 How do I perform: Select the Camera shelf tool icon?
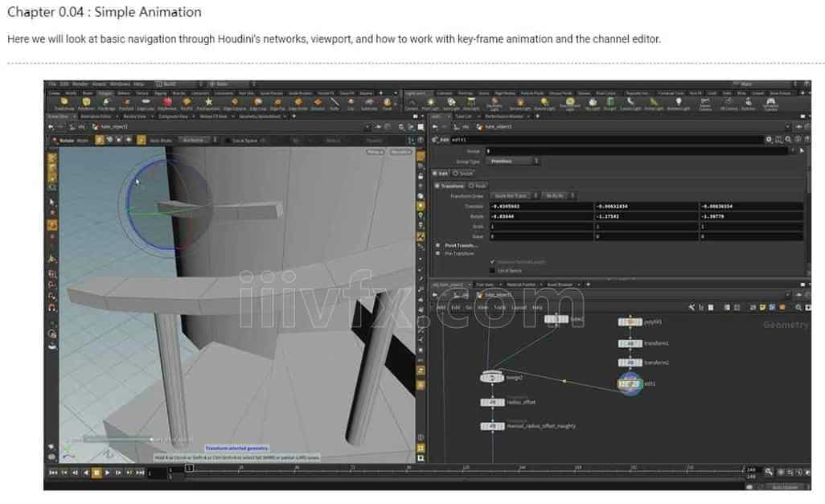411,103
